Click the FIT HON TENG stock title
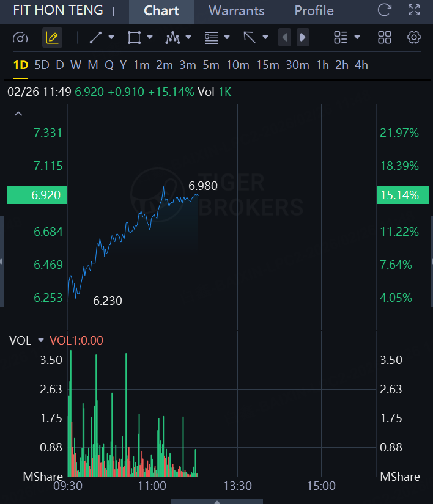Viewport: 433px width, 504px height. coord(58,10)
